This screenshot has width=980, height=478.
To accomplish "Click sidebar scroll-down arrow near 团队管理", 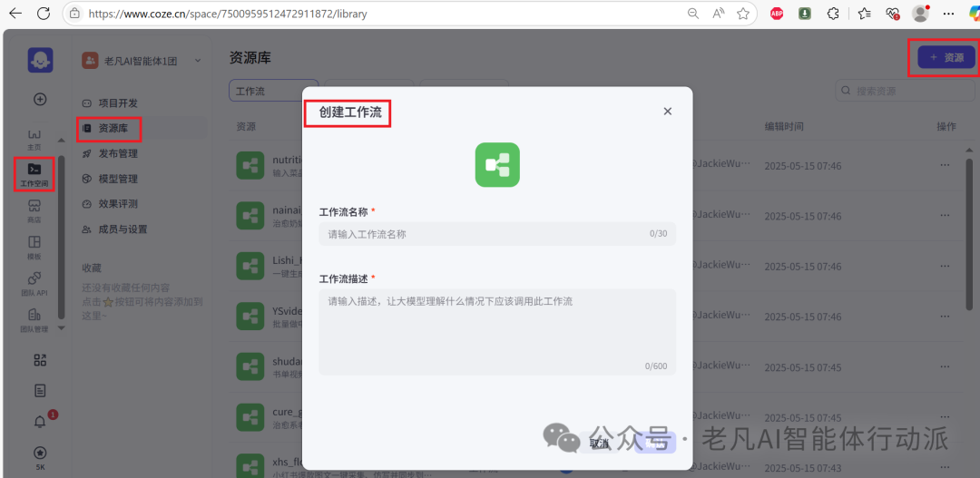I will (x=62, y=327).
